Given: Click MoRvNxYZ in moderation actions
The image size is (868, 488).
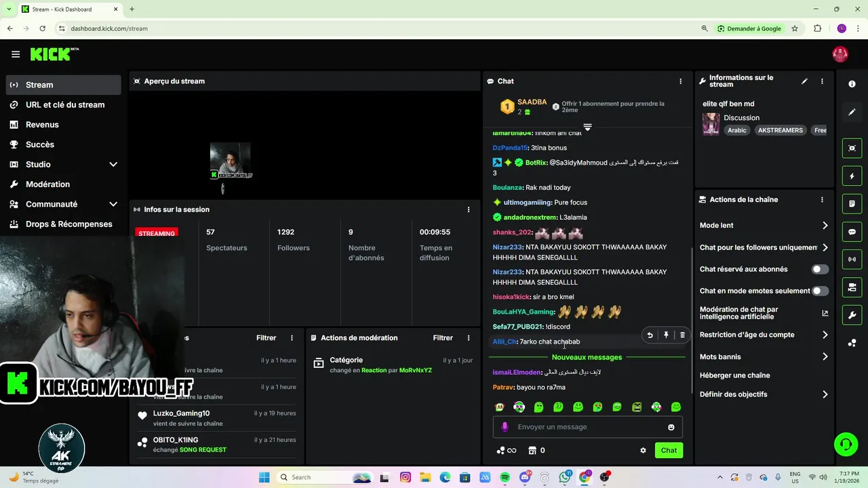Looking at the screenshot, I should click(415, 370).
